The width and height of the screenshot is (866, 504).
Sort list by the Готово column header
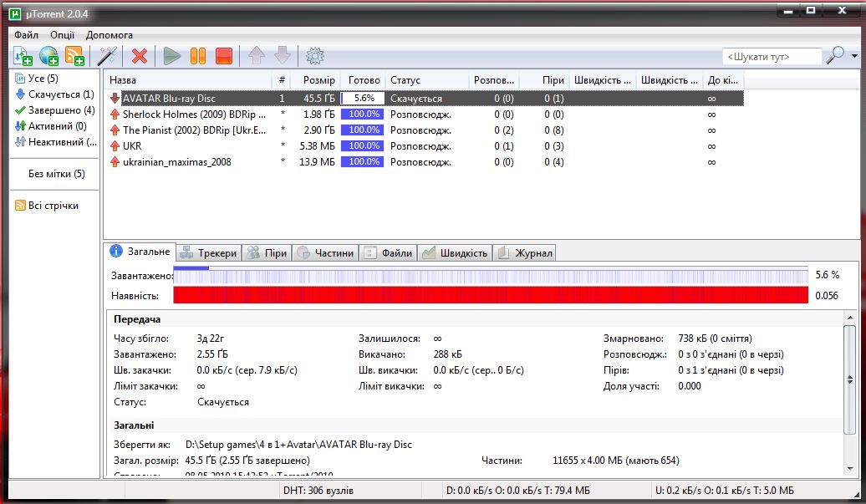point(363,80)
